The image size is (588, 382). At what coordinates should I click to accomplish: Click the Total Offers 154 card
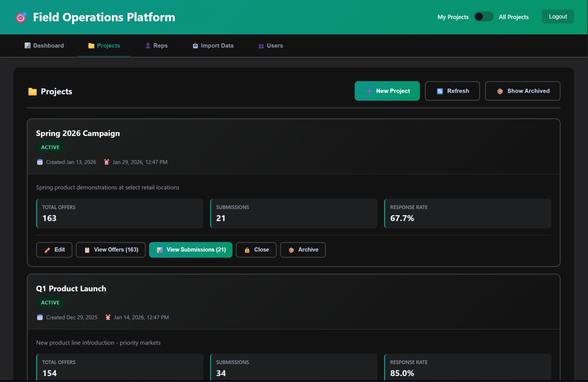(x=120, y=367)
